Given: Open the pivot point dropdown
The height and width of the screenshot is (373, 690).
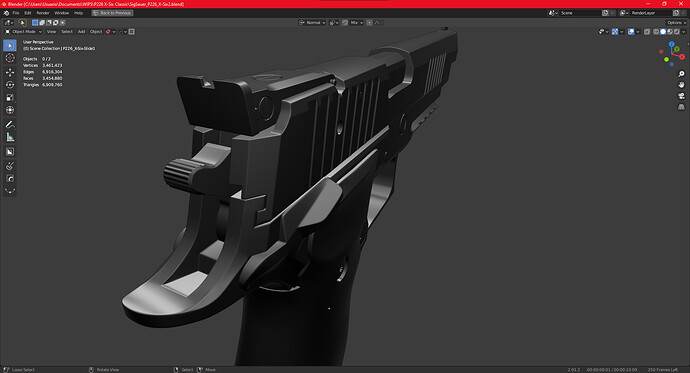Looking at the screenshot, I should [334, 22].
